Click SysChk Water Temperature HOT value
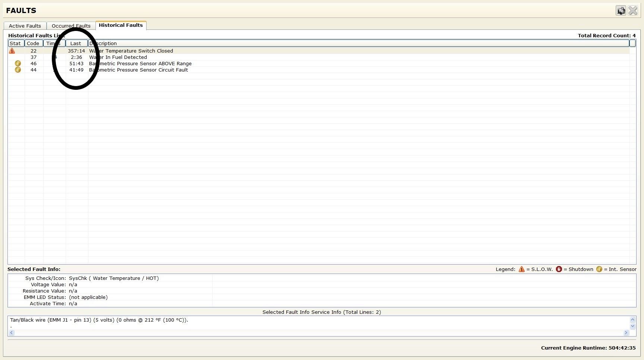Screen dimensions: 644x360 click(114, 278)
